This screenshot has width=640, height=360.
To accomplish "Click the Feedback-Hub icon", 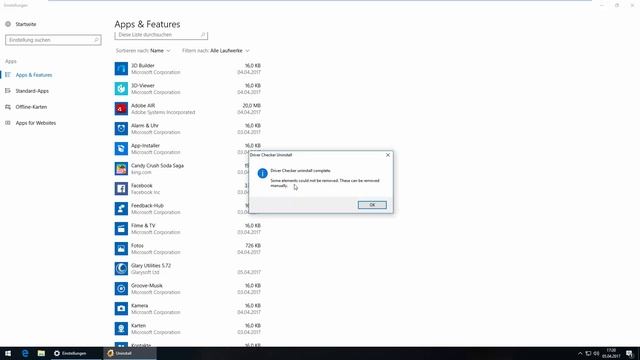I will [x=121, y=209].
